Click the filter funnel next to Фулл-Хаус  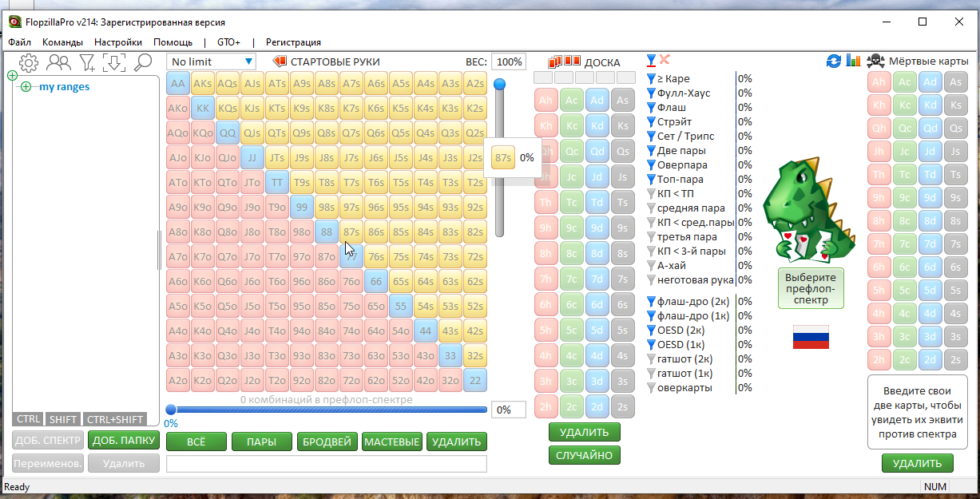click(651, 93)
